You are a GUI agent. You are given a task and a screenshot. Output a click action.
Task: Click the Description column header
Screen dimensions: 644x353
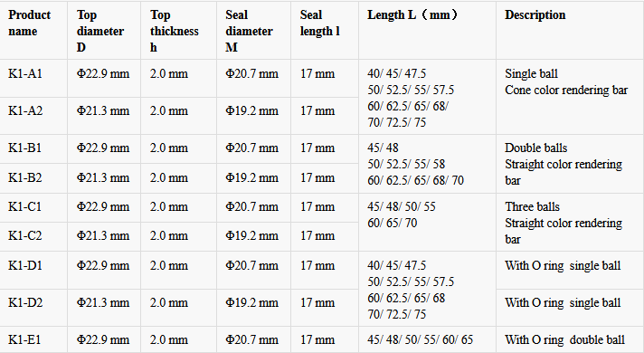coord(535,15)
